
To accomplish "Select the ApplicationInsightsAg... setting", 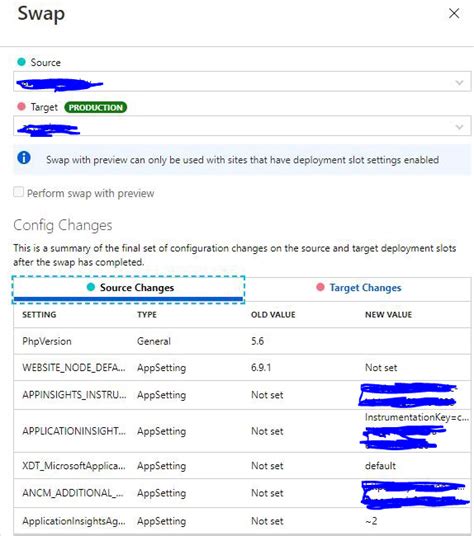I will coord(74,521).
